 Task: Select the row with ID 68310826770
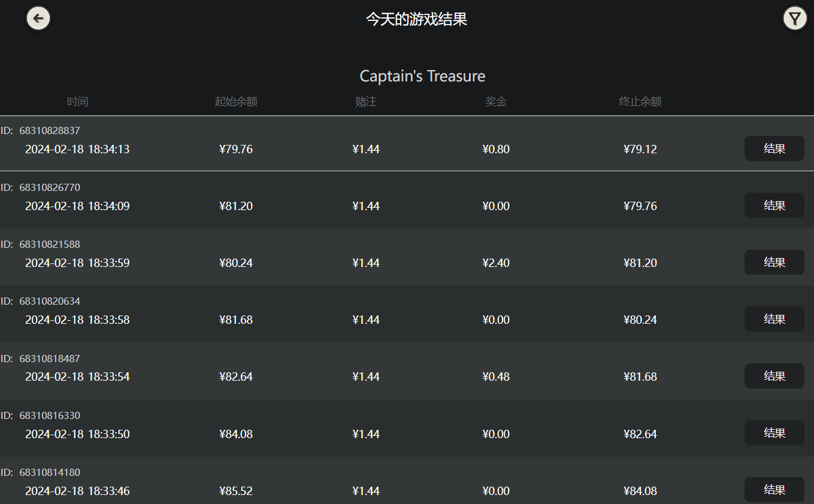click(50, 187)
